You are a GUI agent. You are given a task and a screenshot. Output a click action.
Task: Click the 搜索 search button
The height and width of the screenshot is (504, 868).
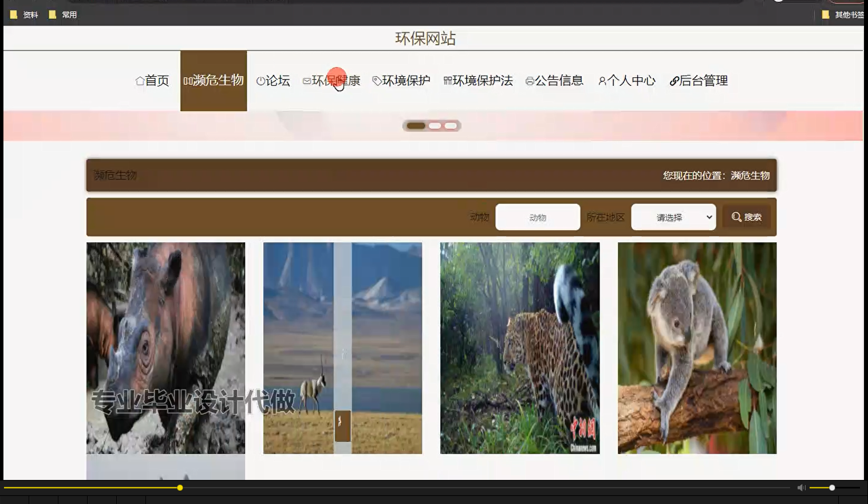747,217
